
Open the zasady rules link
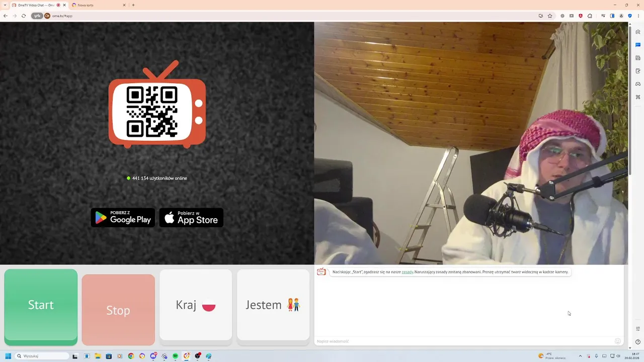point(407,272)
